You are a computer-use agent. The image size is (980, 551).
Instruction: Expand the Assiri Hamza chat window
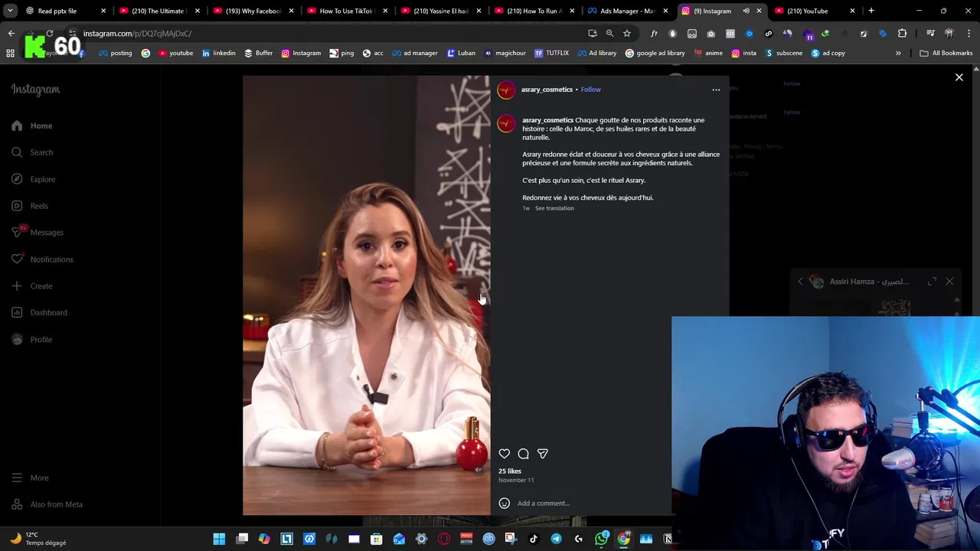point(932,282)
